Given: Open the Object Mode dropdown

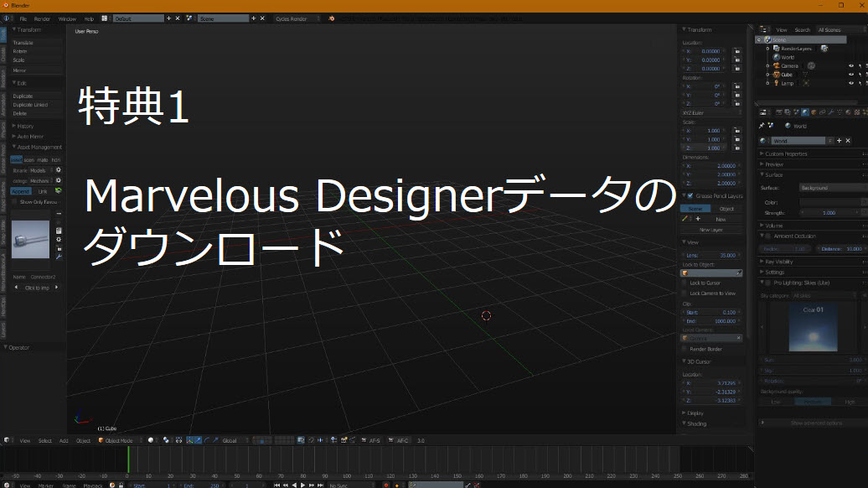Looking at the screenshot, I should tap(119, 441).
